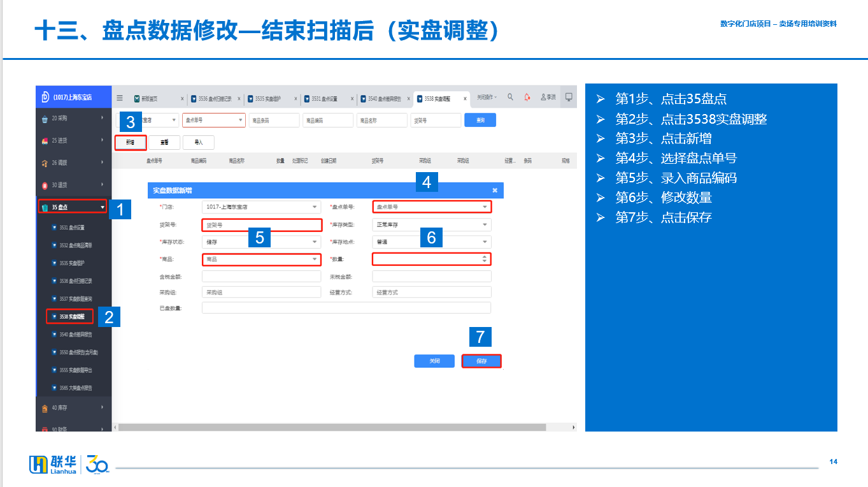
Task: Close the 实盘数据新增 dialog with X
Action: (495, 190)
